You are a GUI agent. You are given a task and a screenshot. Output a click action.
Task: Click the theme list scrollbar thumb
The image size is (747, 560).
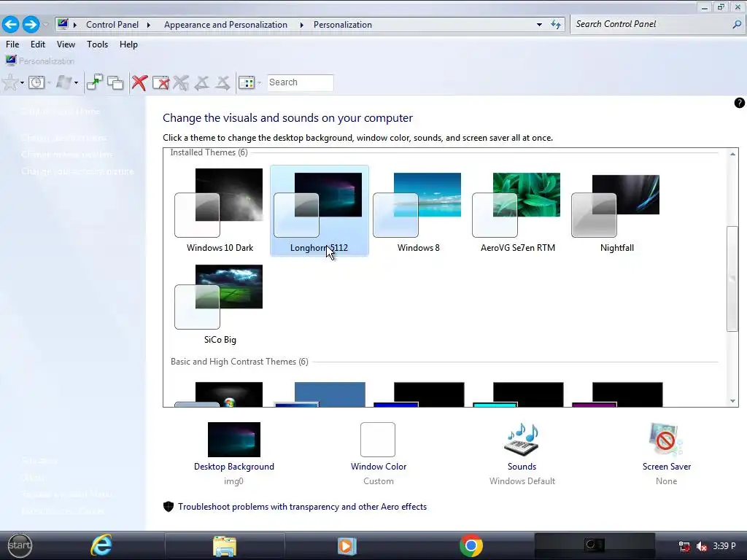[732, 279]
